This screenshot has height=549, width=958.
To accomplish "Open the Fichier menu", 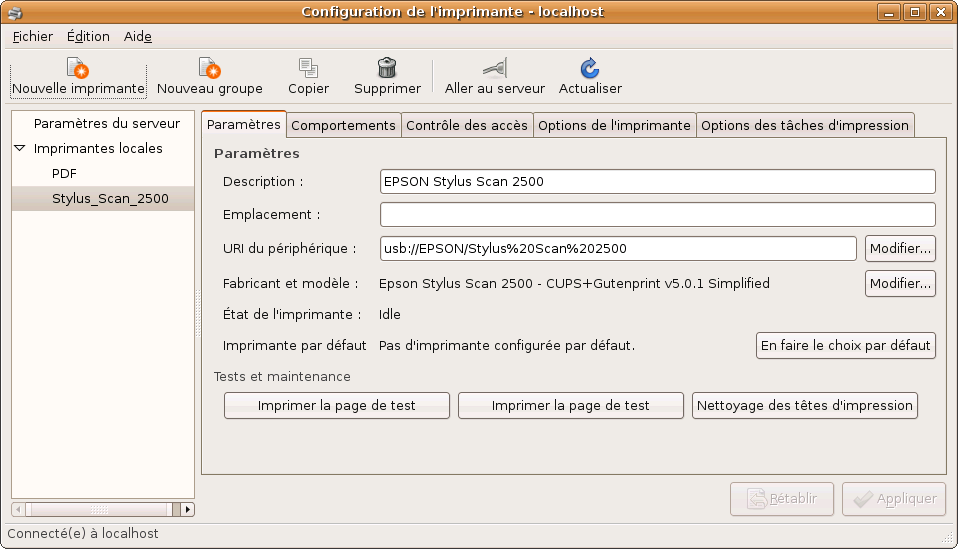I will 33,36.
